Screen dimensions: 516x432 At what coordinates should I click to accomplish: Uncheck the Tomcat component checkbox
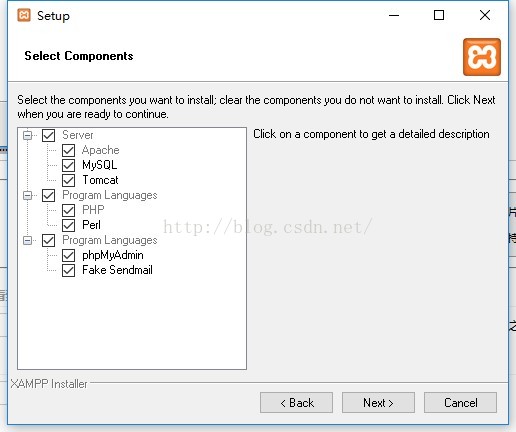68,180
